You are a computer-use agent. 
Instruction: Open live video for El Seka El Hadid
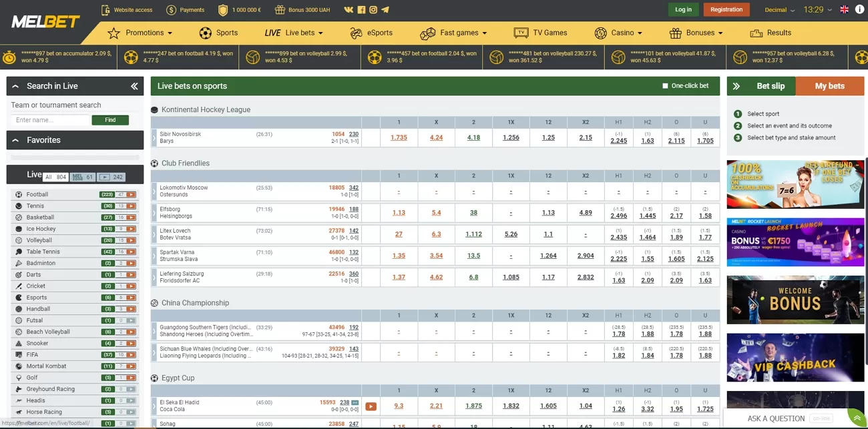[371, 406]
